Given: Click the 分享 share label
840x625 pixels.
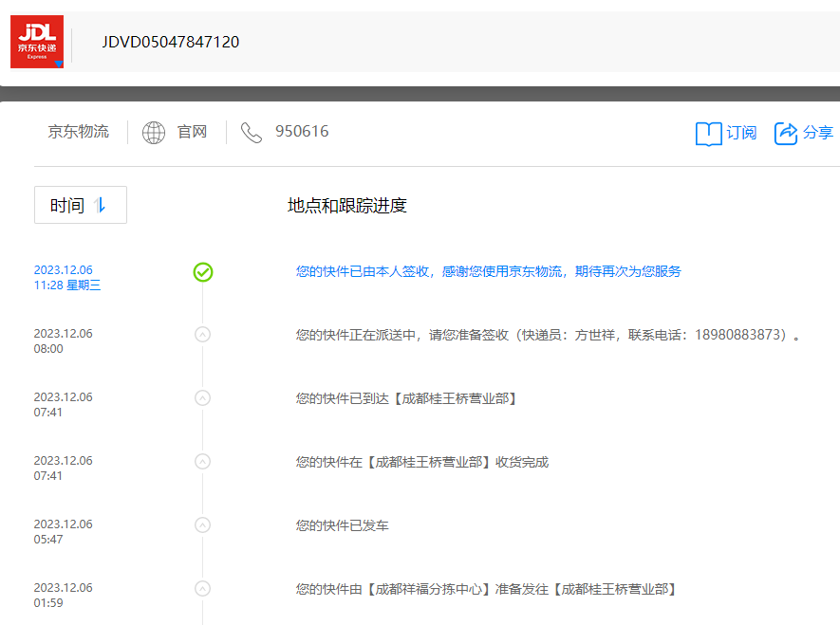Looking at the screenshot, I should 817,132.
